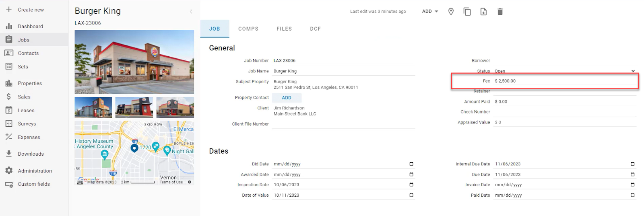This screenshot has height=216, width=644.
Task: Open the Status dropdown showing Open
Action: pyautogui.click(x=565, y=71)
